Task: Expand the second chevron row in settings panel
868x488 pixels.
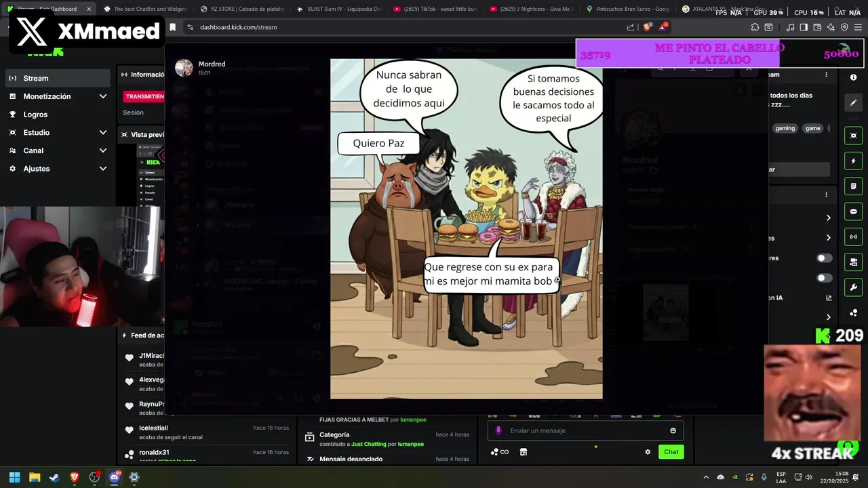Action: click(x=828, y=238)
